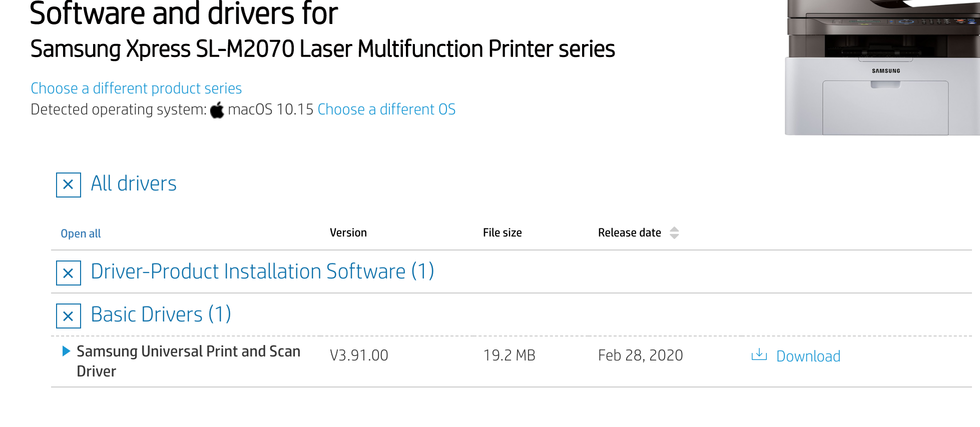
Task: Click Choose a different OS link
Action: [x=386, y=109]
